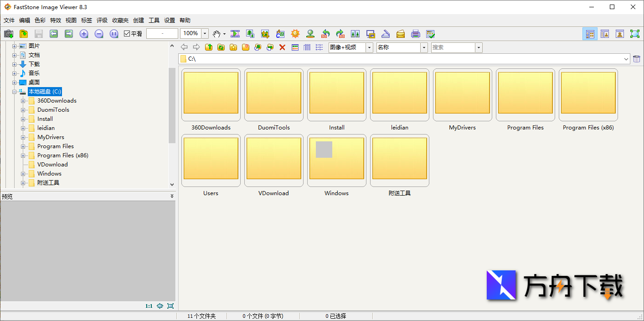This screenshot has width=644, height=321.
Task: Click the compare images icon
Action: 356,33
